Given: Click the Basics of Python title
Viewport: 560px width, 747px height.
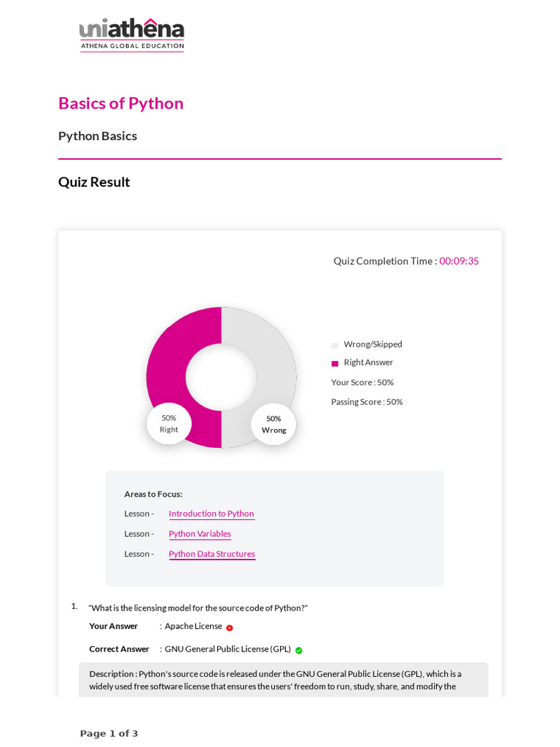Looking at the screenshot, I should pyautogui.click(x=121, y=103).
